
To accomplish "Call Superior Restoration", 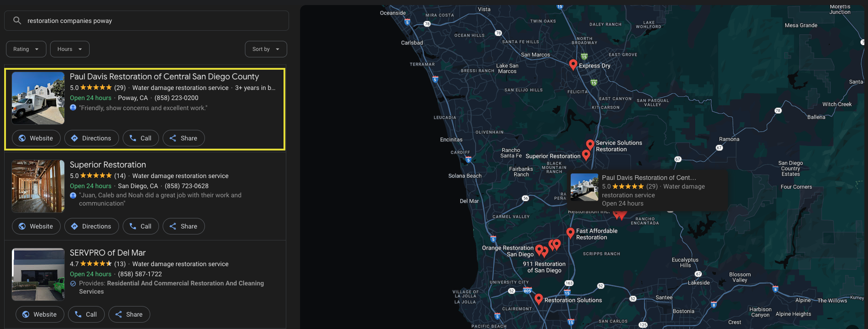I will tap(141, 226).
